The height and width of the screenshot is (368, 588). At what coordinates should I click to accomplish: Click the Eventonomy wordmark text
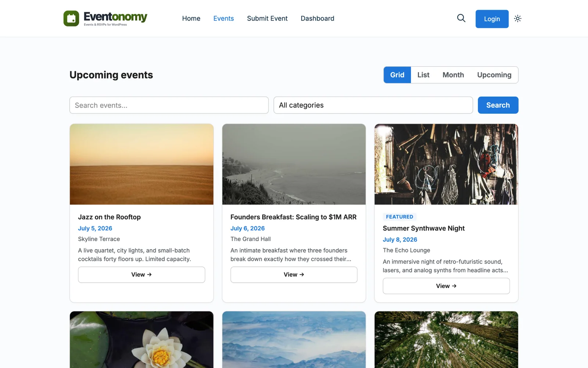click(x=115, y=17)
